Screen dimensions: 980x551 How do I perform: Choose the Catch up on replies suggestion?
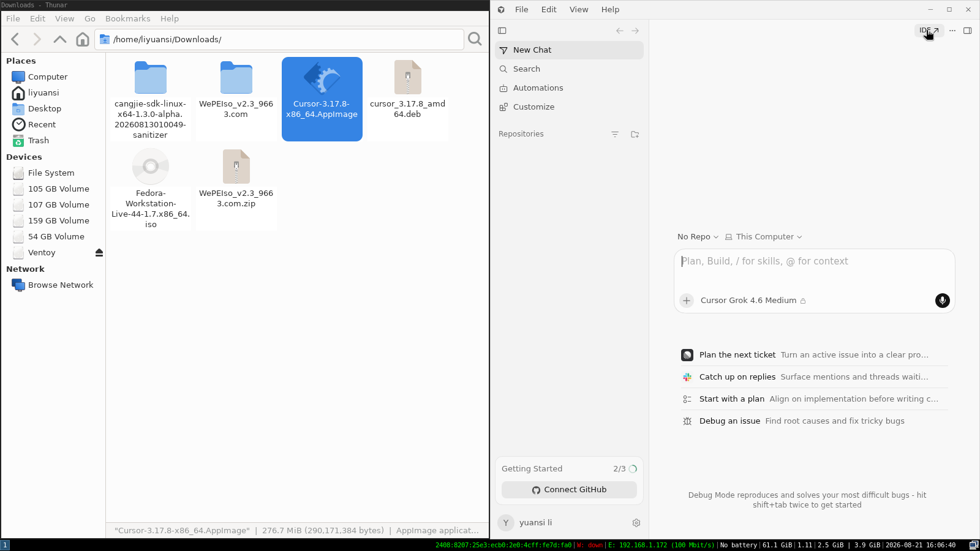(x=815, y=377)
